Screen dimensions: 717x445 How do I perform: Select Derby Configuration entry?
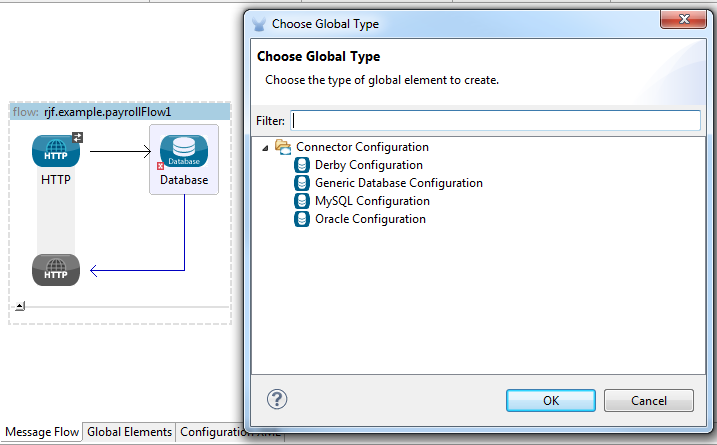pos(369,165)
